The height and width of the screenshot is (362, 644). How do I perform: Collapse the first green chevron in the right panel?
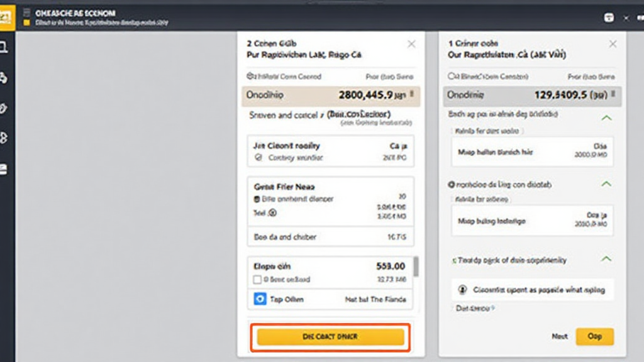coord(607,117)
